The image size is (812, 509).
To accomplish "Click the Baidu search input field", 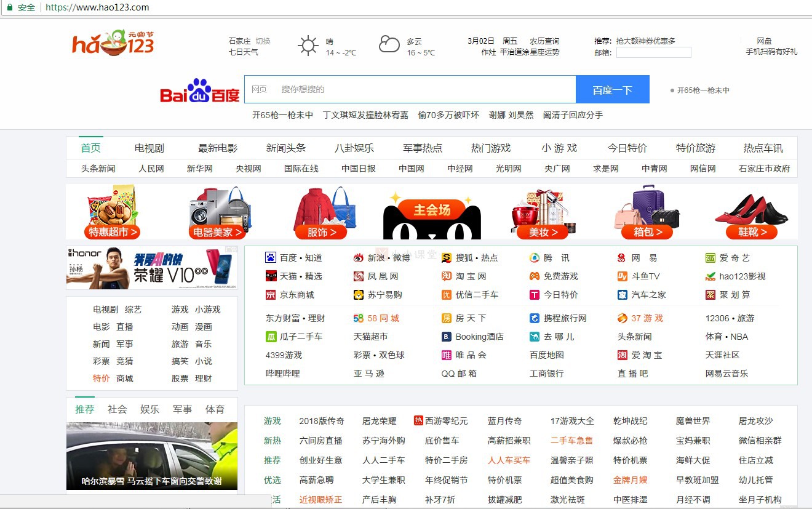I will [x=410, y=90].
